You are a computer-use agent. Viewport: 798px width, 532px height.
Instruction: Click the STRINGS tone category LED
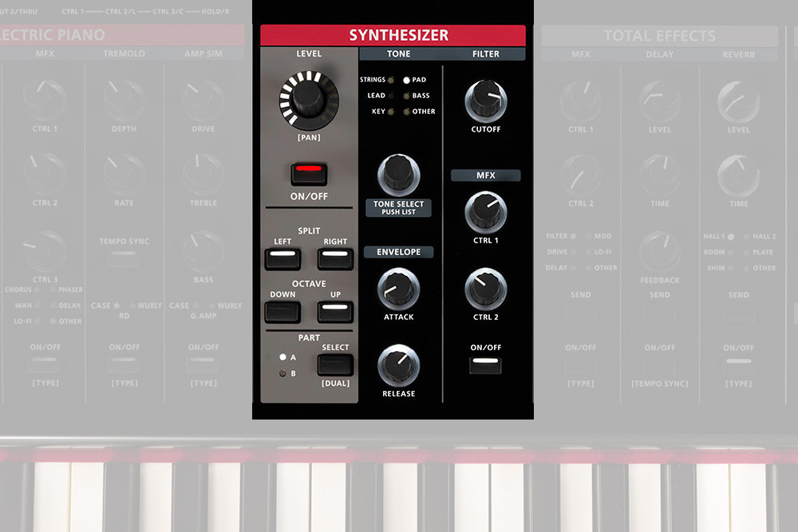pyautogui.click(x=390, y=79)
